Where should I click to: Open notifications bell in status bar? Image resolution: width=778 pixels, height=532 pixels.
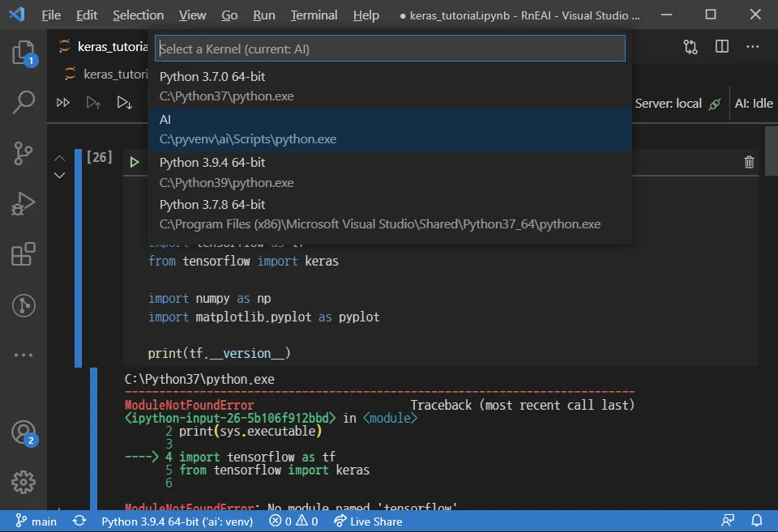pyautogui.click(x=757, y=521)
